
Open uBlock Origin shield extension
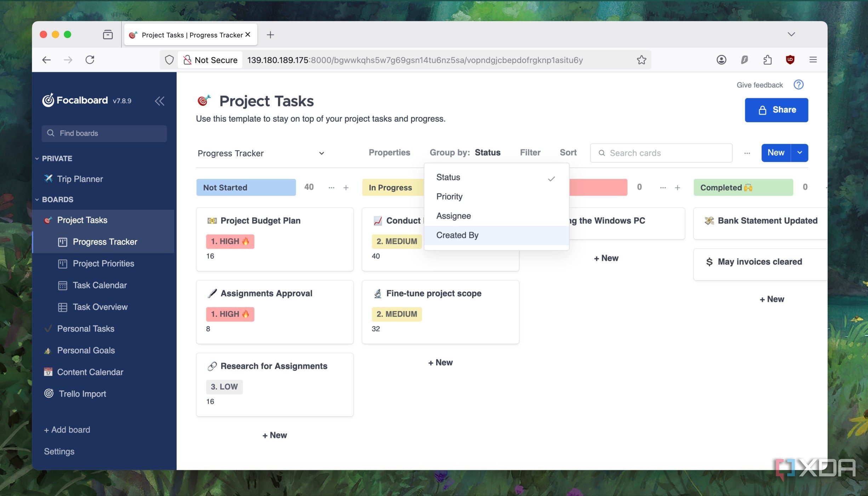point(790,60)
